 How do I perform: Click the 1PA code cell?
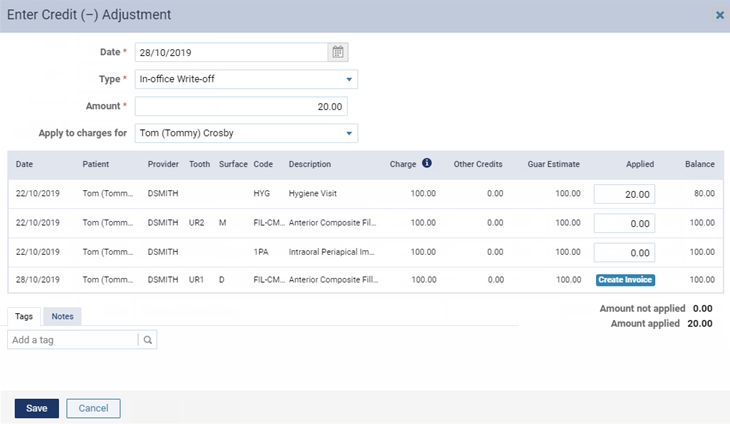pyautogui.click(x=261, y=252)
